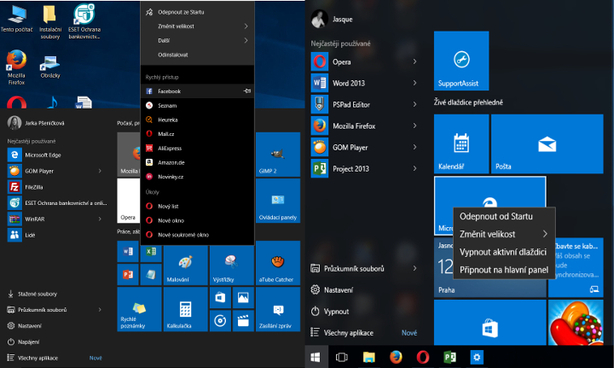Launch Firefox from the taskbar
Image resolution: width=614 pixels, height=368 pixels.
395,357
